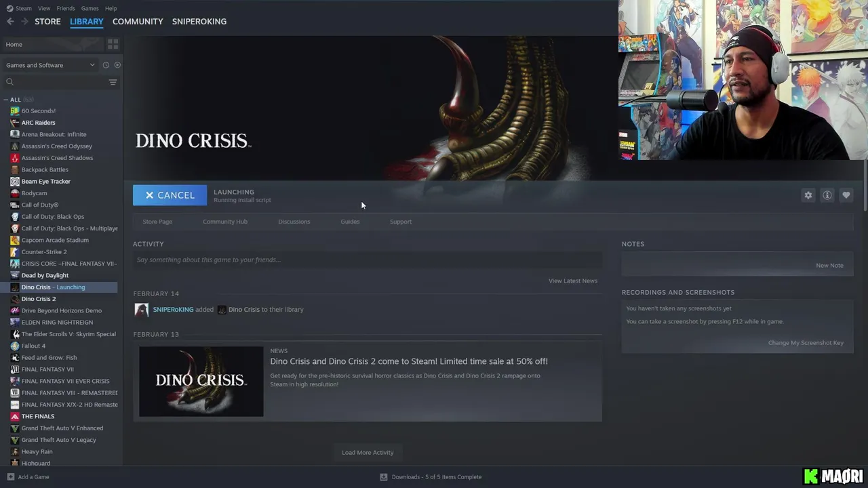
Task: Collapse the ALL games category
Action: pyautogui.click(x=6, y=100)
